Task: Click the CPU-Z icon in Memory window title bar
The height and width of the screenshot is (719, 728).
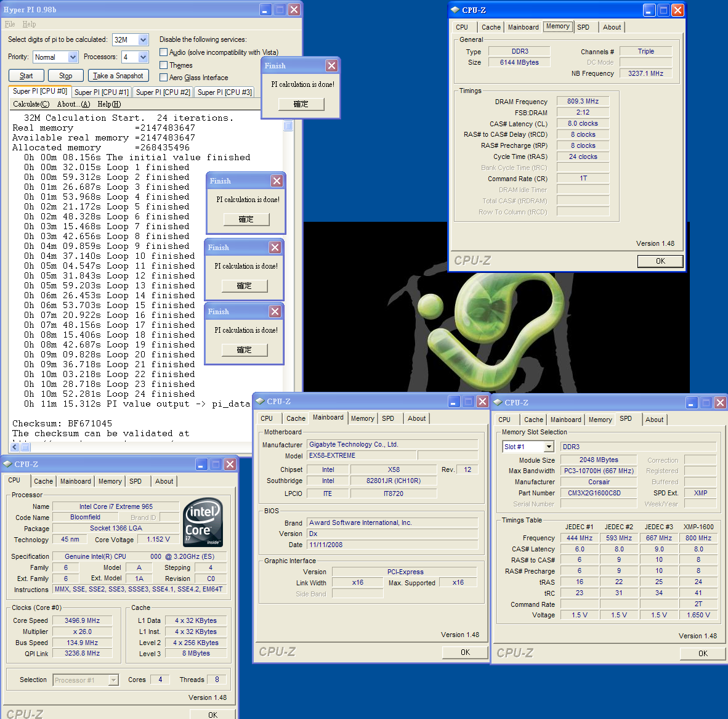Action: pos(455,10)
